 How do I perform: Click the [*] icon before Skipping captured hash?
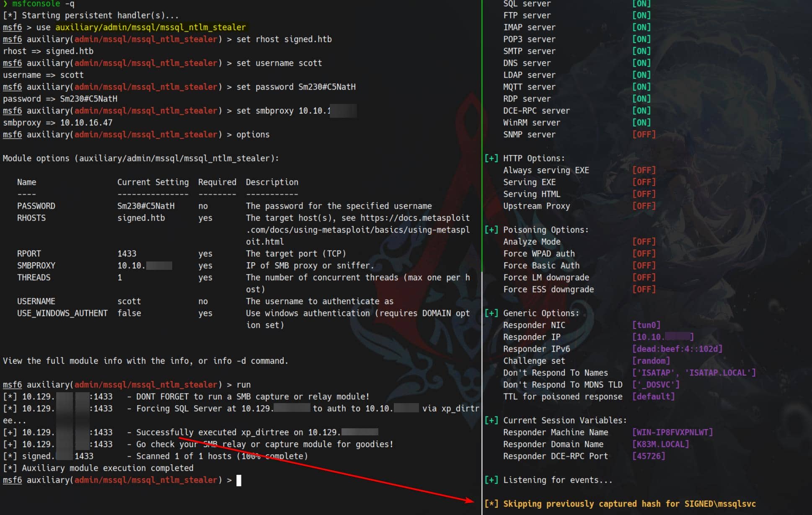pyautogui.click(x=491, y=504)
